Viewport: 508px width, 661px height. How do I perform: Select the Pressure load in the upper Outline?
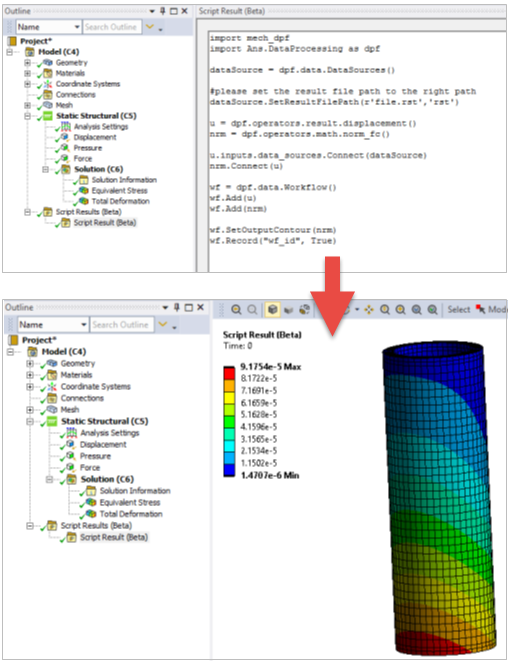click(88, 148)
